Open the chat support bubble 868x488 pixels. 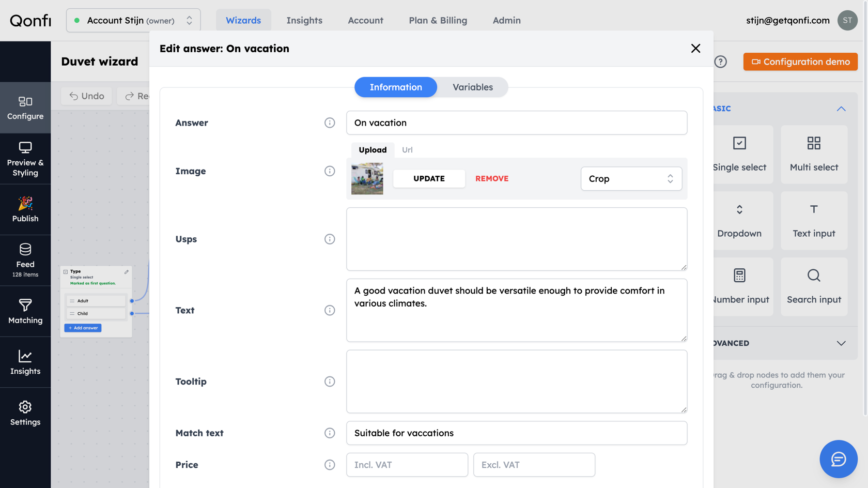pyautogui.click(x=838, y=459)
